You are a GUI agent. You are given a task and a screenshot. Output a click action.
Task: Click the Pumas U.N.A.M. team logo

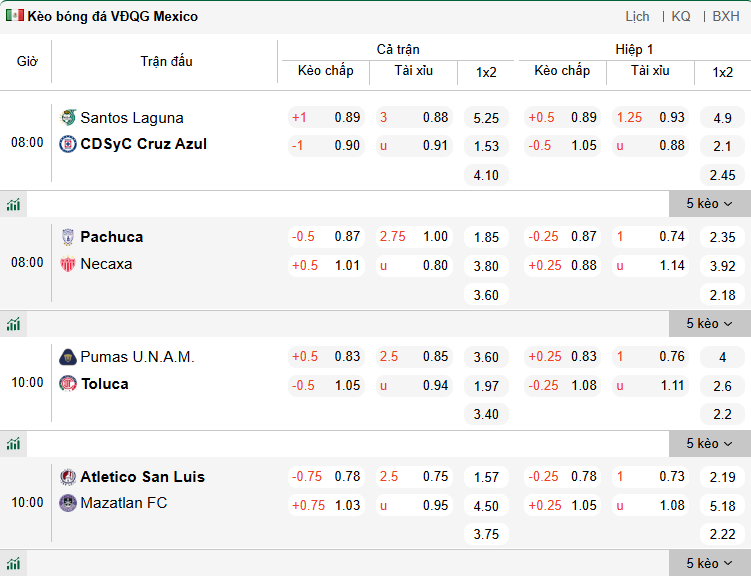[x=68, y=357]
